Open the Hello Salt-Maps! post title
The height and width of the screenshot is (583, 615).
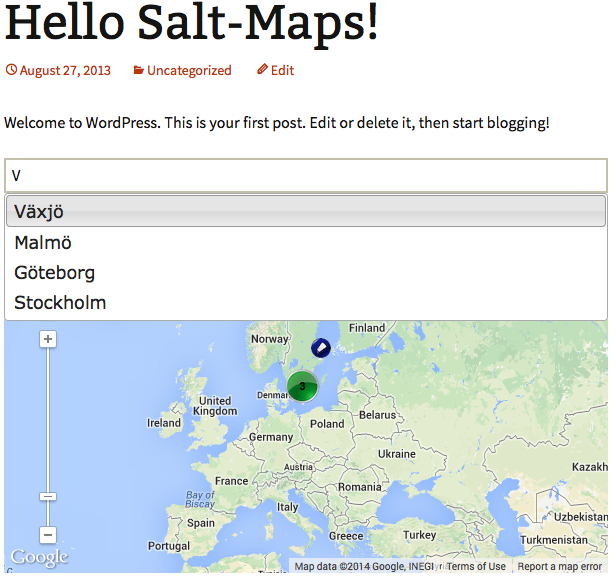click(191, 22)
